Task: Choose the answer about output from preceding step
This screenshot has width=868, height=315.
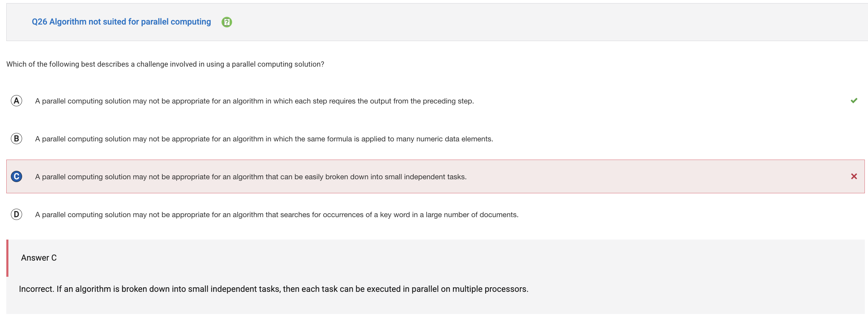Action: pyautogui.click(x=255, y=101)
